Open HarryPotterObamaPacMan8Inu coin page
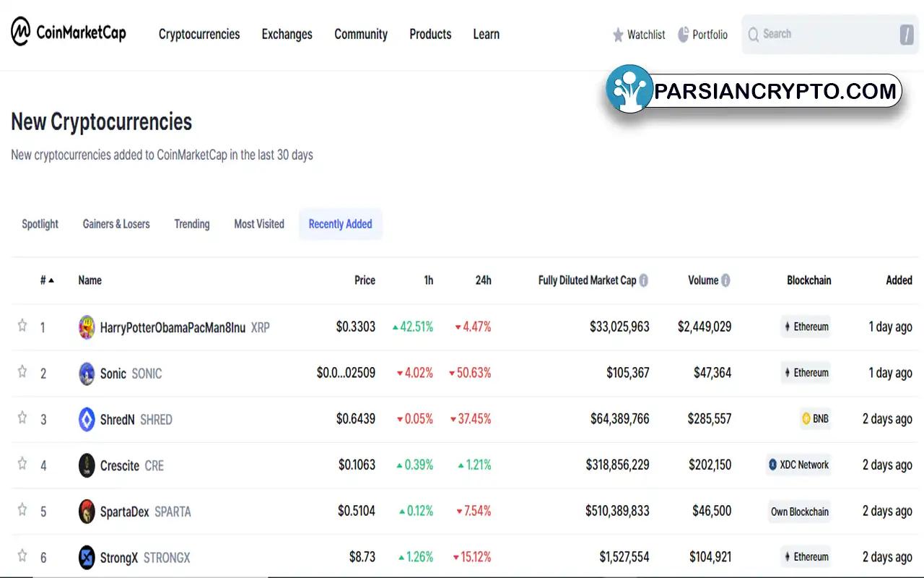 (185, 327)
